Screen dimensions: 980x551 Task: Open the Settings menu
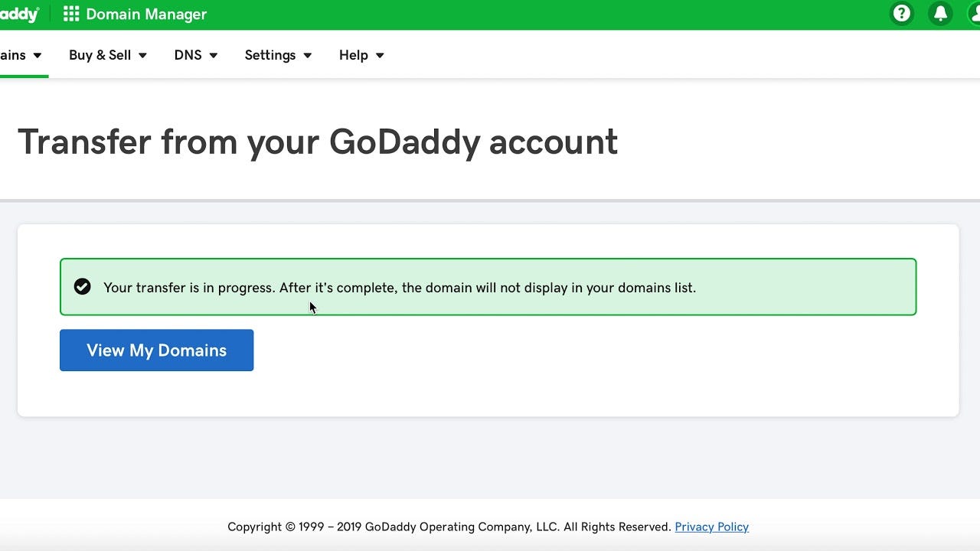(278, 55)
